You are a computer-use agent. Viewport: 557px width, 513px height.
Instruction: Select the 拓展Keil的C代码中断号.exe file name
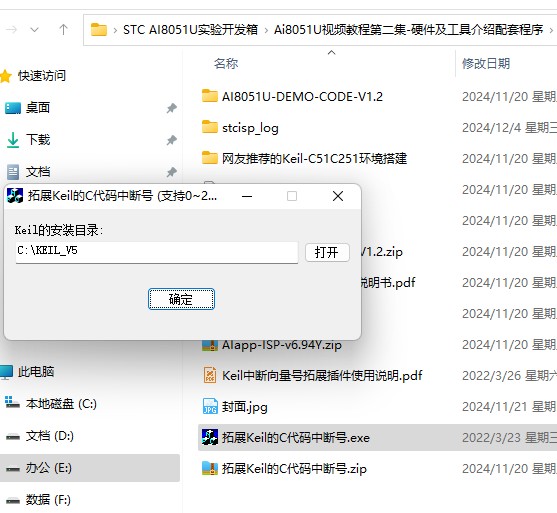[296, 438]
